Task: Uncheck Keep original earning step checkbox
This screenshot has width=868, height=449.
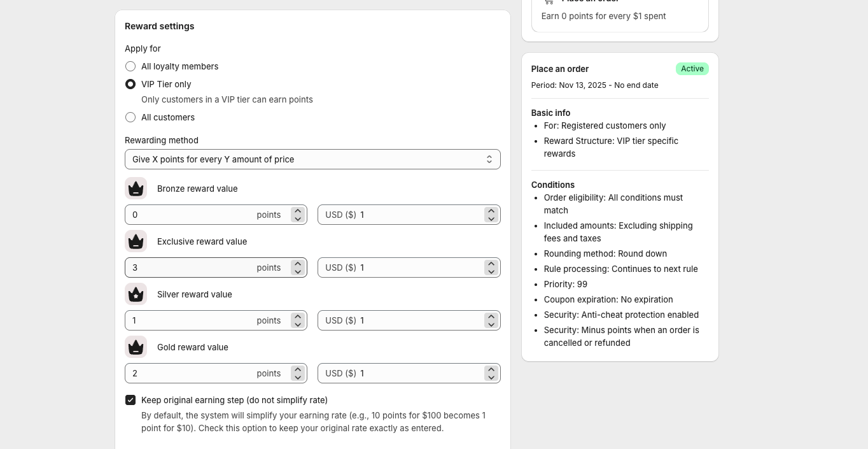Action: pyautogui.click(x=130, y=400)
